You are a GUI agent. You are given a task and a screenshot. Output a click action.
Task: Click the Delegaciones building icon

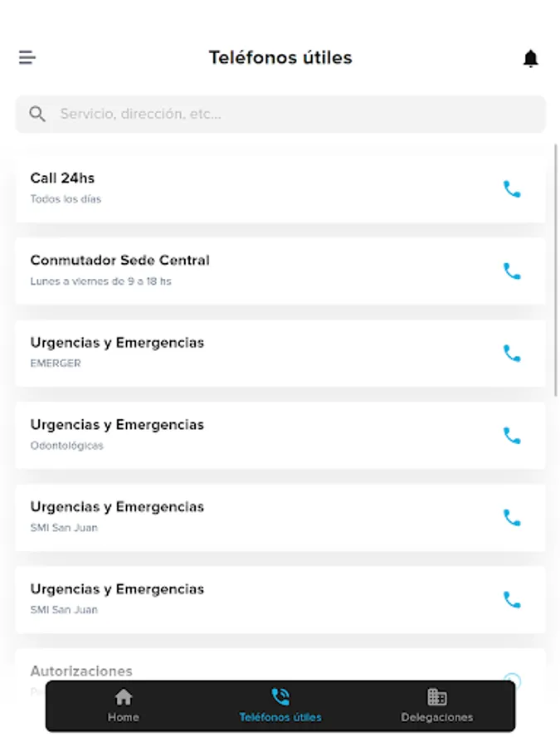click(x=437, y=698)
